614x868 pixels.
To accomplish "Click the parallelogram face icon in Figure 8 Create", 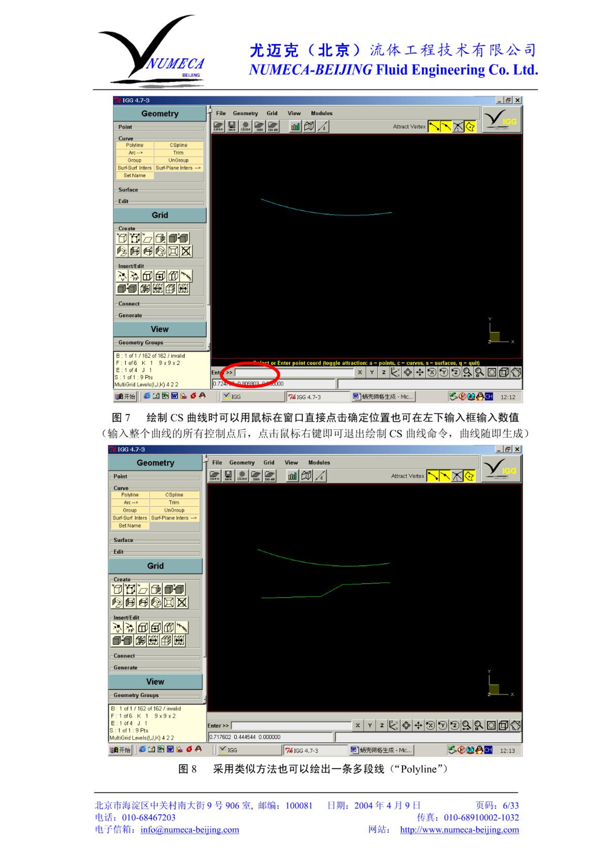I will (x=143, y=589).
